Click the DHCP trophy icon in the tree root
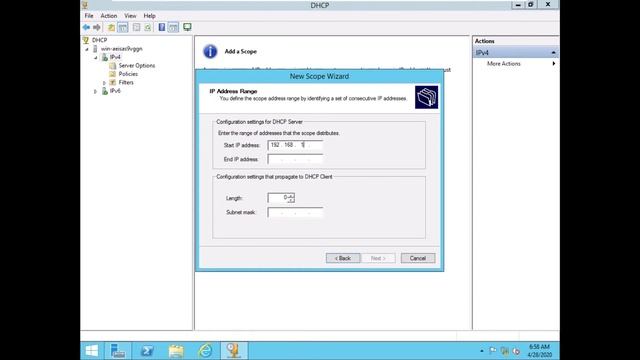Viewport: 640px width, 360px height. (86, 40)
